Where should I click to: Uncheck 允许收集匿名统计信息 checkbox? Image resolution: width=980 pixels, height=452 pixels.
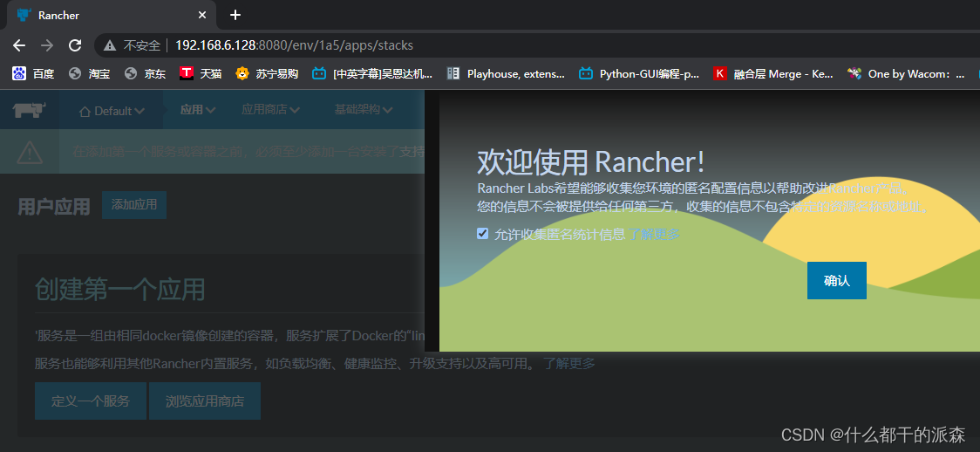pos(482,233)
